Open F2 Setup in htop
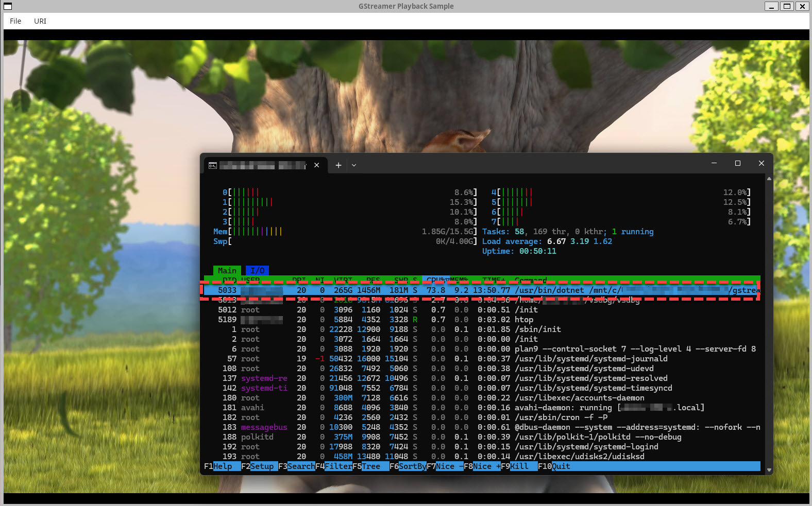Screen dimensions: 812x506 click(261, 466)
